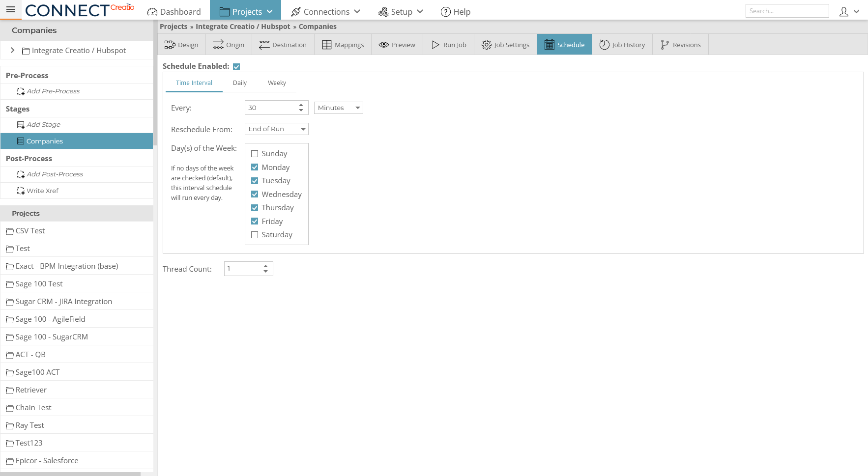Click inside the Search field
Image resolution: width=868 pixels, height=476 pixels.
click(x=787, y=10)
